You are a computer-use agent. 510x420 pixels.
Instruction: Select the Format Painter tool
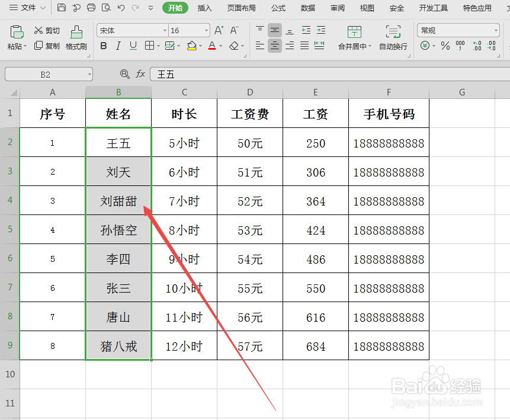pyautogui.click(x=76, y=38)
